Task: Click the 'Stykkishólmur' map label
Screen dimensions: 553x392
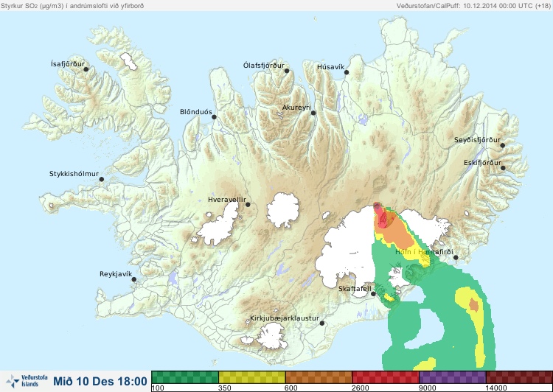Action: coord(74,174)
